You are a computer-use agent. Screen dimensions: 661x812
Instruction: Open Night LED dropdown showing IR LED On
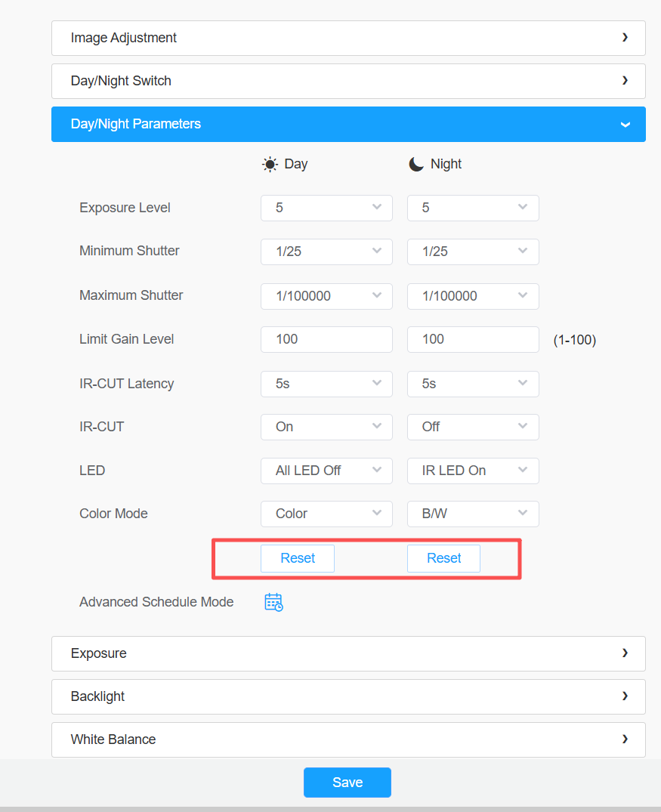tap(473, 471)
